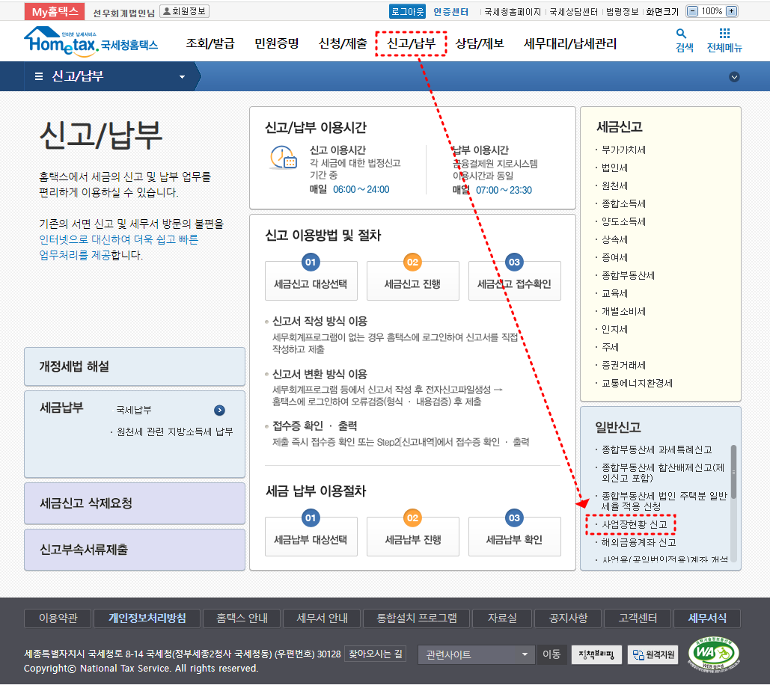Select 개별소비세 link
The image size is (770, 700).
[623, 311]
